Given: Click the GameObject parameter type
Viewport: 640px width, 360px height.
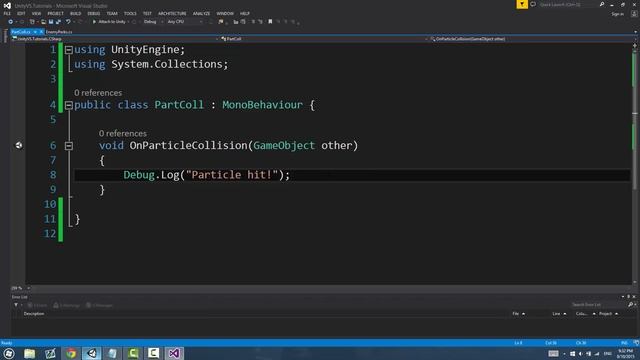Looking at the screenshot, I should [x=284, y=145].
